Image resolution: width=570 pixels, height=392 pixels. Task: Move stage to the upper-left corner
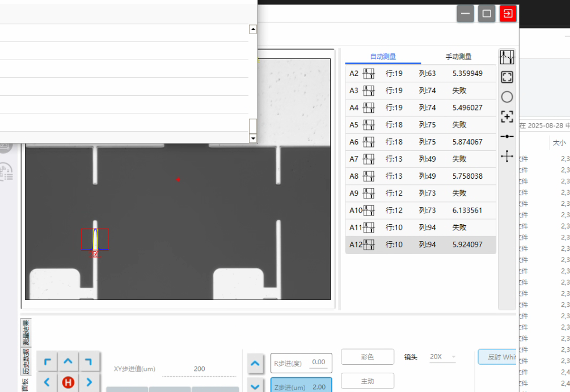coord(48,361)
